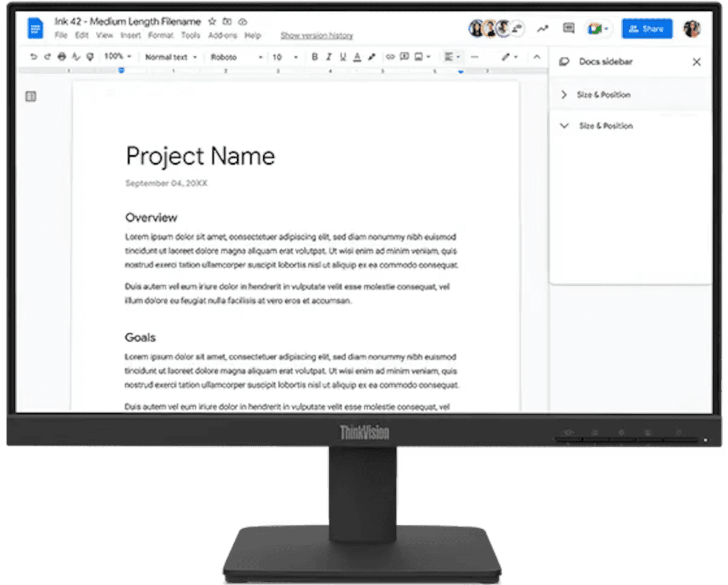Redo the last action

pyautogui.click(x=47, y=56)
